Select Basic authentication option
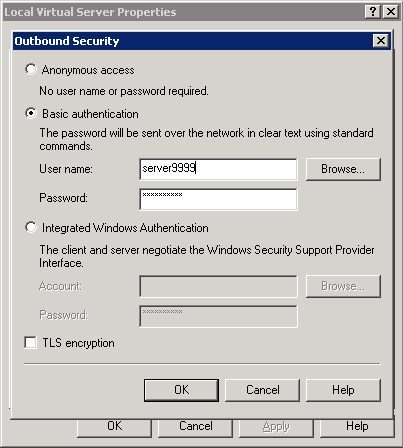Image resolution: width=403 pixels, height=448 pixels. pyautogui.click(x=31, y=114)
